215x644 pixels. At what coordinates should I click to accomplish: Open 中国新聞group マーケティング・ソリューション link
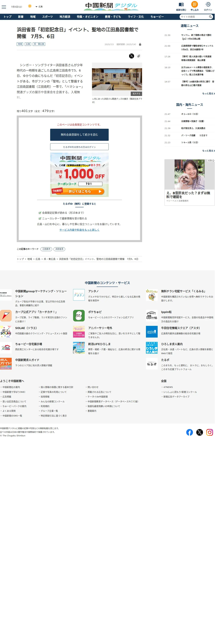(x=41, y=294)
